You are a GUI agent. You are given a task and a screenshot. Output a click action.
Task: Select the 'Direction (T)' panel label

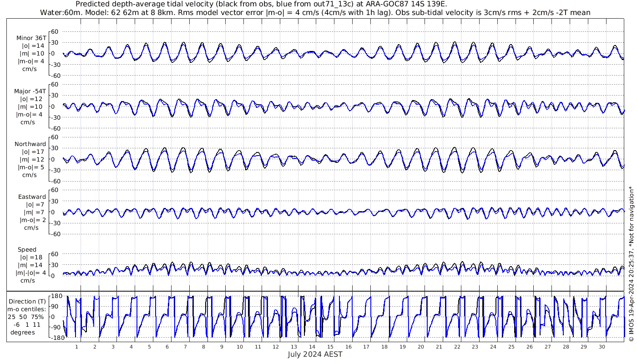(28, 302)
